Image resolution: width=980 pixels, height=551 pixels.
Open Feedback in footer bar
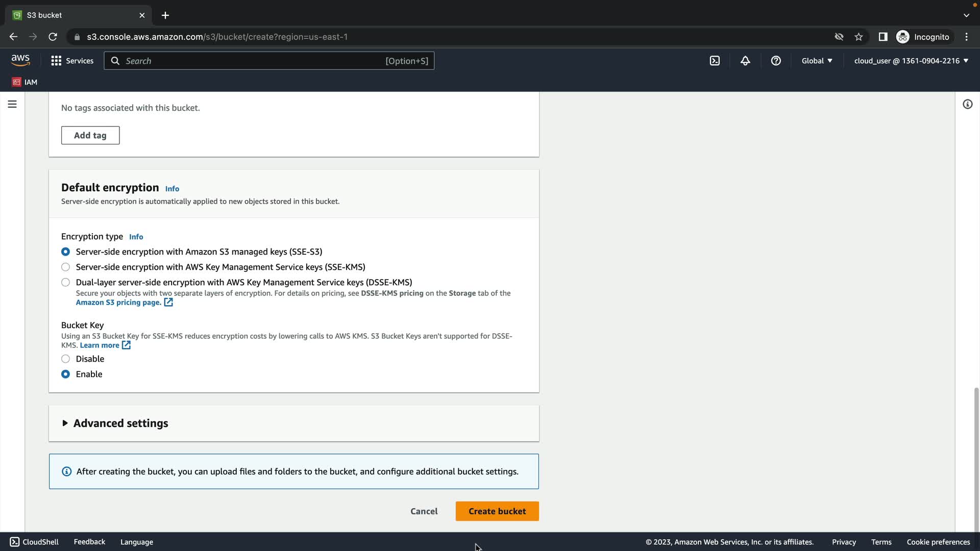coord(89,542)
